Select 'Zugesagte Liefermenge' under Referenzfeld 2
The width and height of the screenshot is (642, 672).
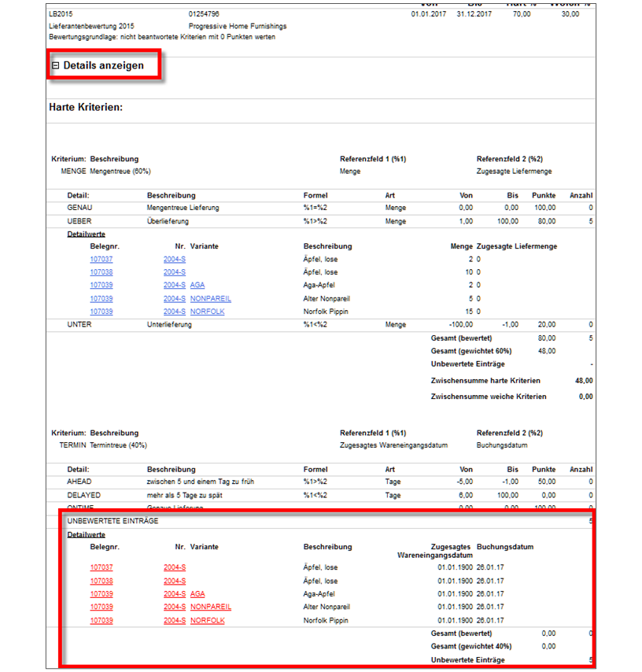(x=515, y=172)
